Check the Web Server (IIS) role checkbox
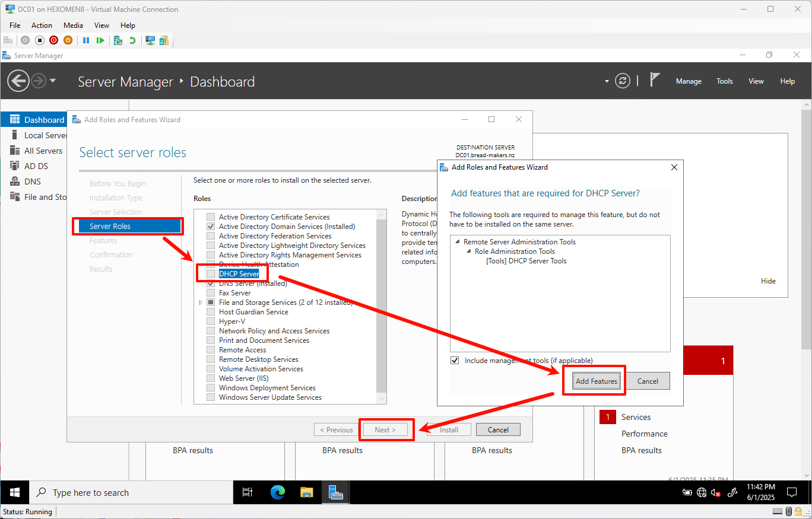Image resolution: width=812 pixels, height=519 pixels. pos(211,378)
